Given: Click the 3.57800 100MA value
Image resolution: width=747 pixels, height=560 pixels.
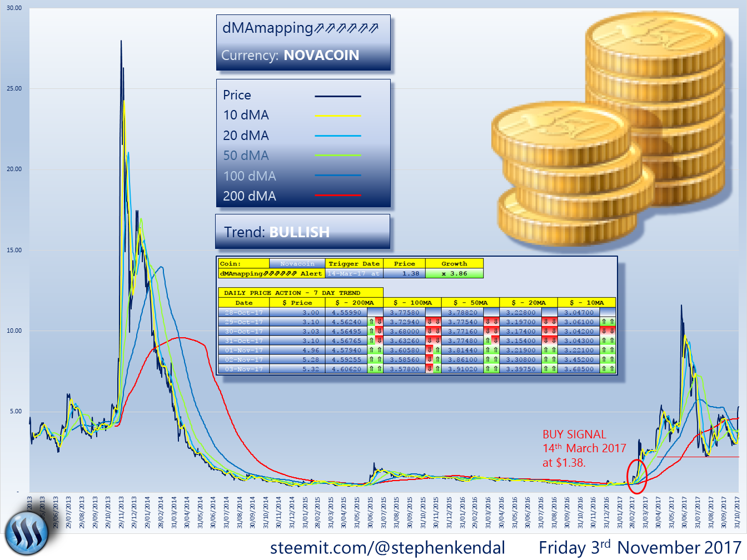Looking at the screenshot, I should [405, 369].
